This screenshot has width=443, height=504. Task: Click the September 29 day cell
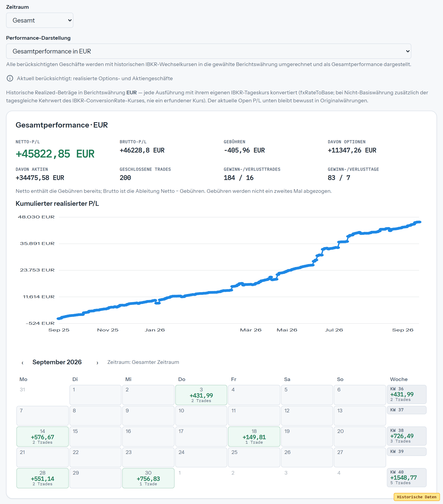click(x=95, y=478)
